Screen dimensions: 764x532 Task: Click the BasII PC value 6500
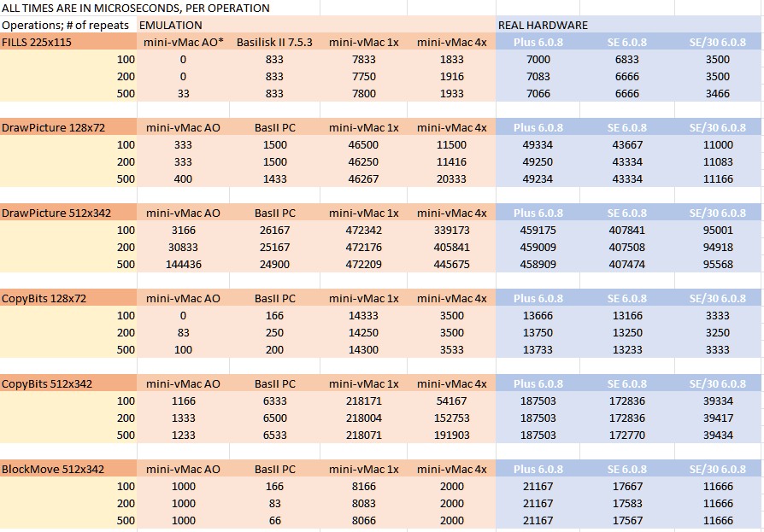click(275, 418)
